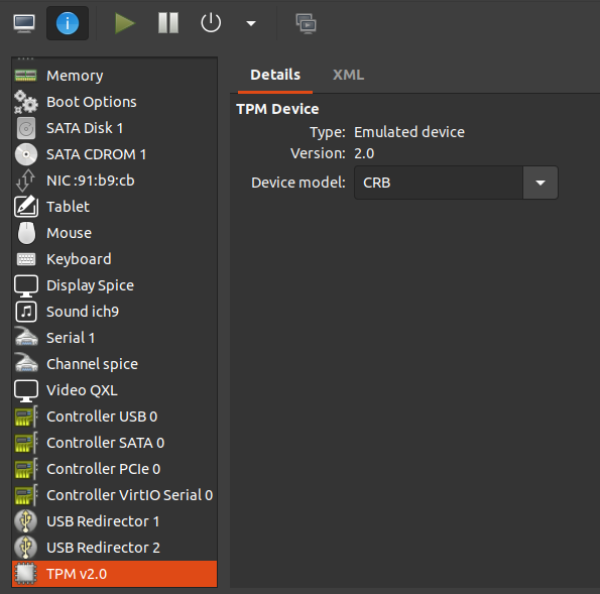Start the virtual machine with play button

click(x=125, y=23)
